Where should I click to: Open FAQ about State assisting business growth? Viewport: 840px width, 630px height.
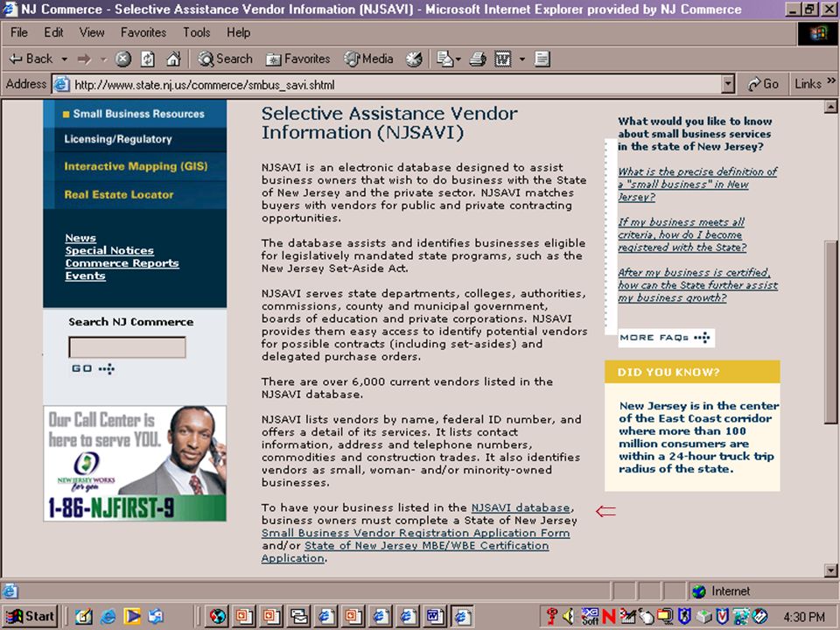point(697,285)
